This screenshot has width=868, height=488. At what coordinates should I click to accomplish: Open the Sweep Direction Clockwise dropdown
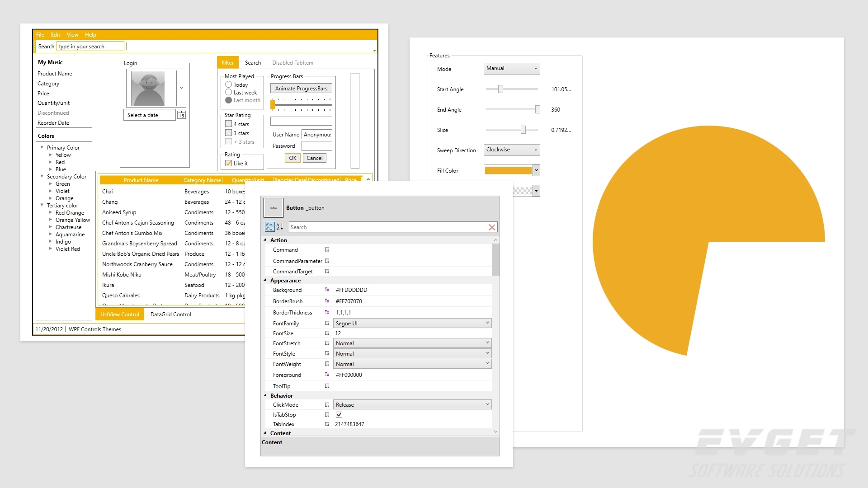point(512,150)
